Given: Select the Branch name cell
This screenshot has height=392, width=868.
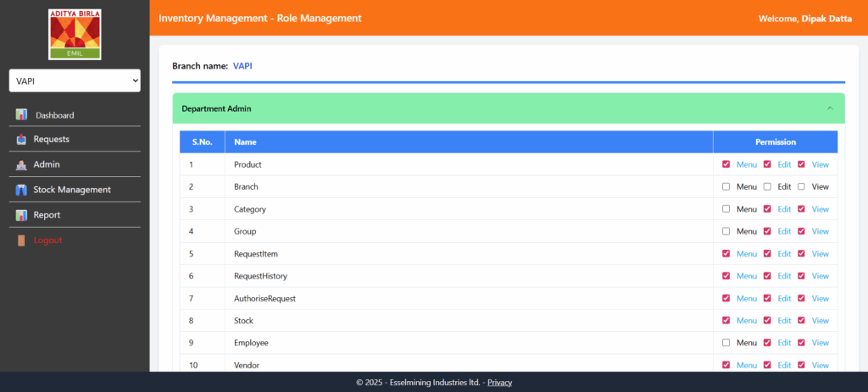Looking at the screenshot, I should coord(469,187).
